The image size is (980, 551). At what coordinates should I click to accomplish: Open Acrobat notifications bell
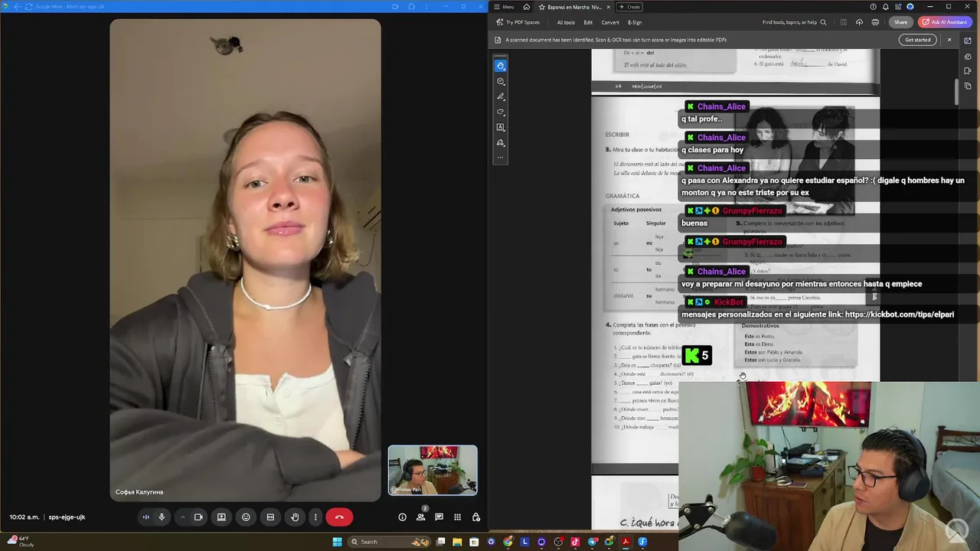(x=886, y=7)
